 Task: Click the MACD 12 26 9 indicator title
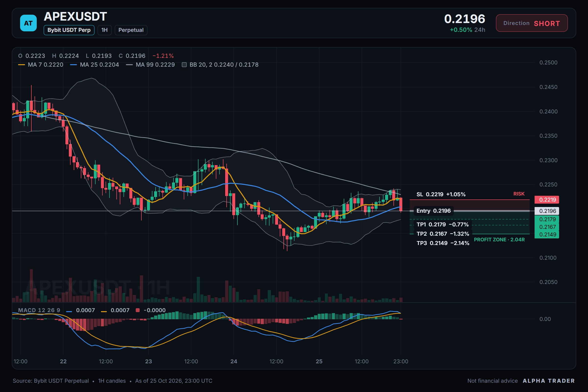point(39,310)
